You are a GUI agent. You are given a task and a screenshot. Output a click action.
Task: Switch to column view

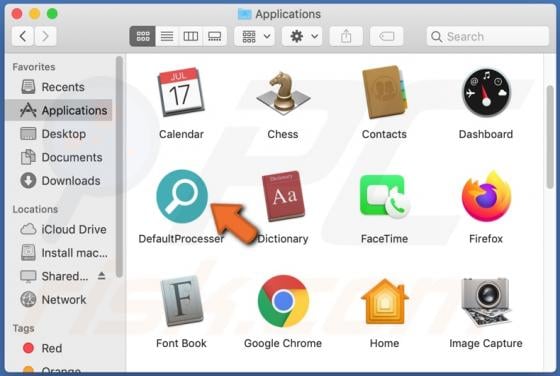[190, 36]
